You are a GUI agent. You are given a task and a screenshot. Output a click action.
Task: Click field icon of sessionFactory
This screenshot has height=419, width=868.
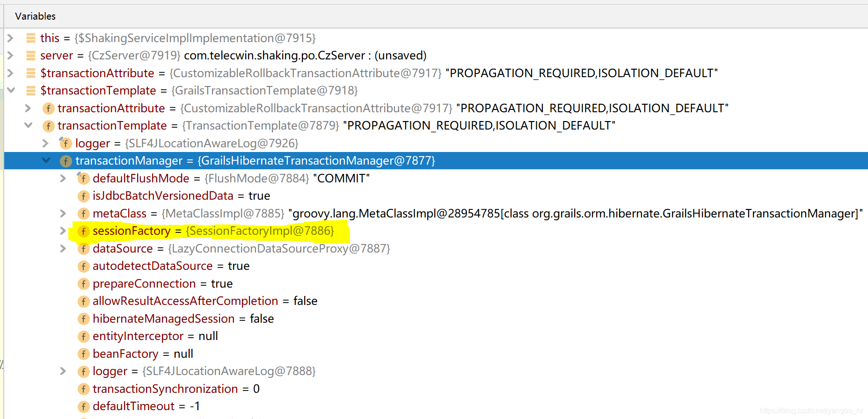[x=83, y=231]
